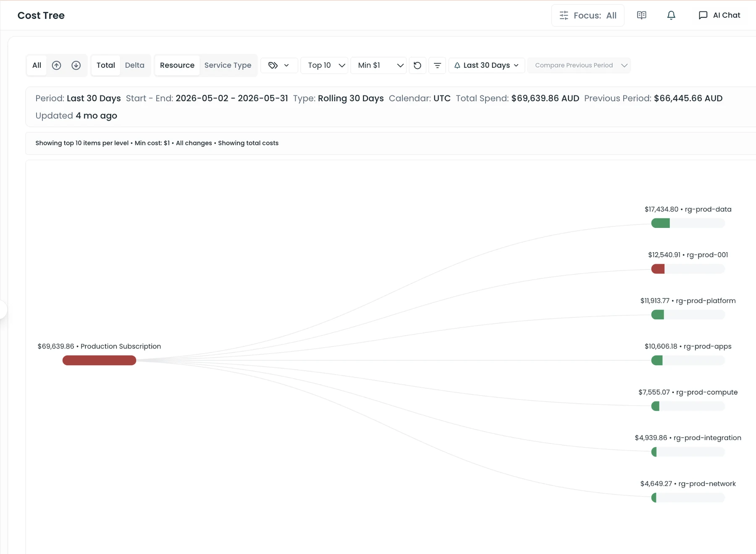Click the rg-prod-compute cost bar
The width and height of the screenshot is (756, 554).
[688, 406]
